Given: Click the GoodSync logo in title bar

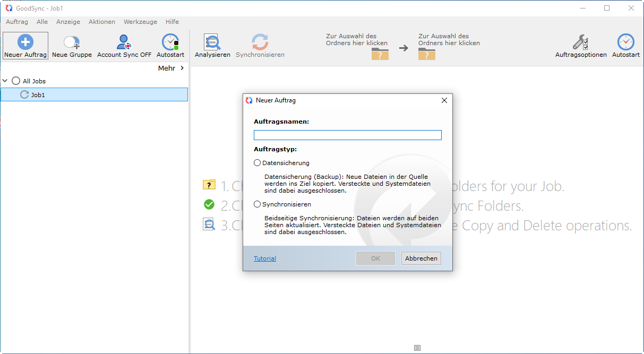Looking at the screenshot, I should 8,8.
